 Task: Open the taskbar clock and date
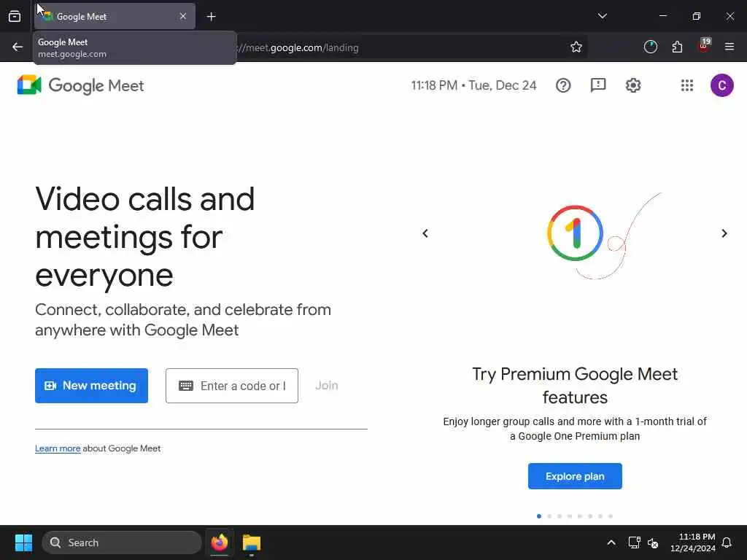pos(693,542)
